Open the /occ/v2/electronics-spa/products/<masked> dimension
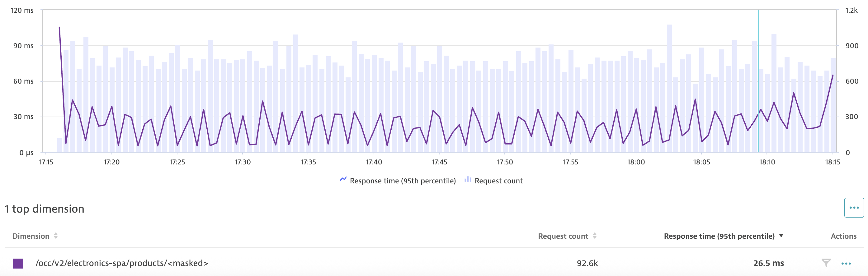 122,263
